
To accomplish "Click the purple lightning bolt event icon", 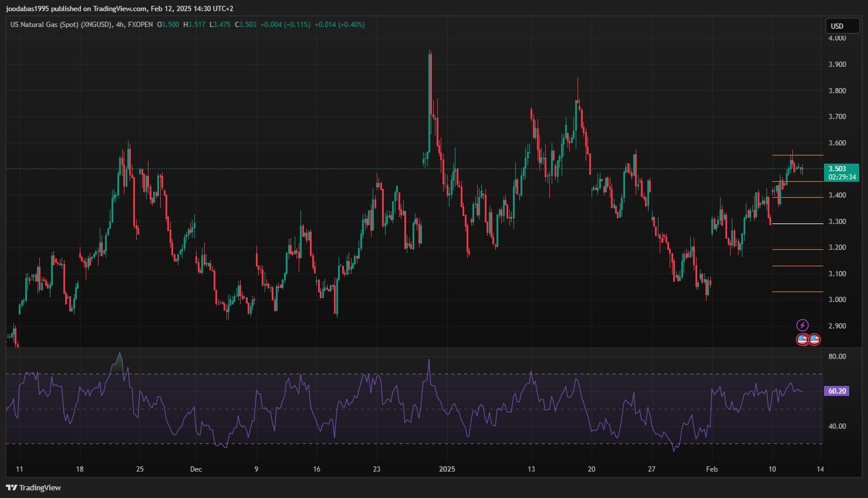I will [x=802, y=325].
